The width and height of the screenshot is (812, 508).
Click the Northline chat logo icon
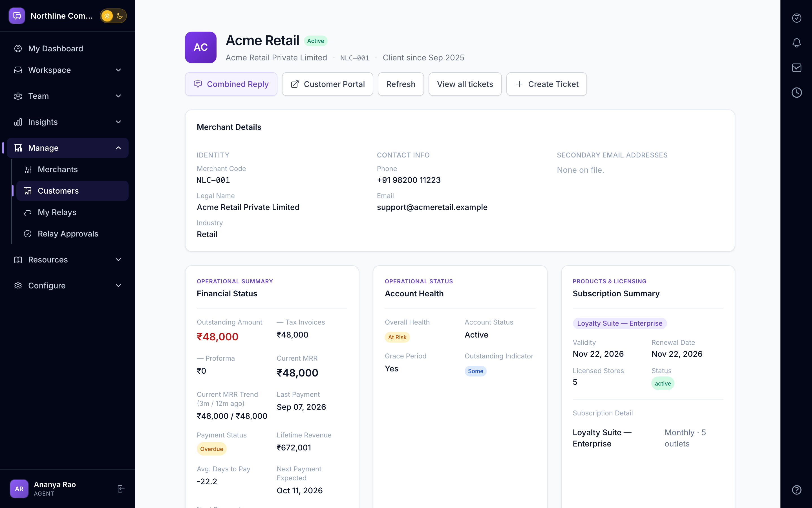(x=17, y=16)
